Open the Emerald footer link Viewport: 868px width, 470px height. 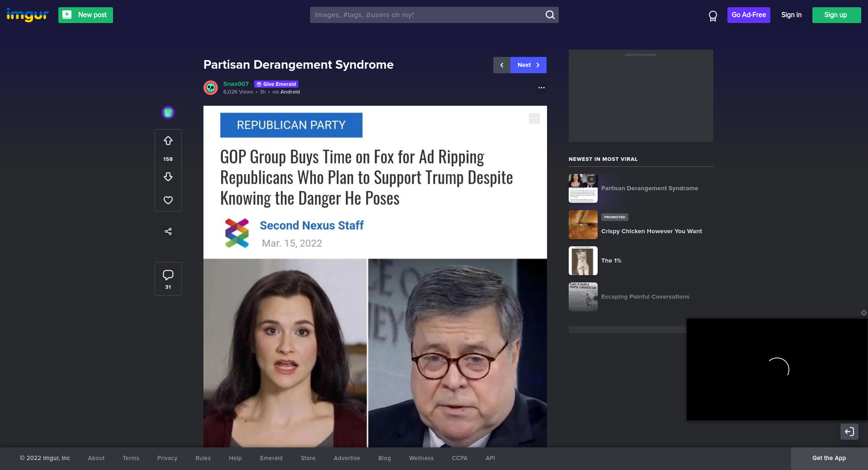click(x=271, y=458)
